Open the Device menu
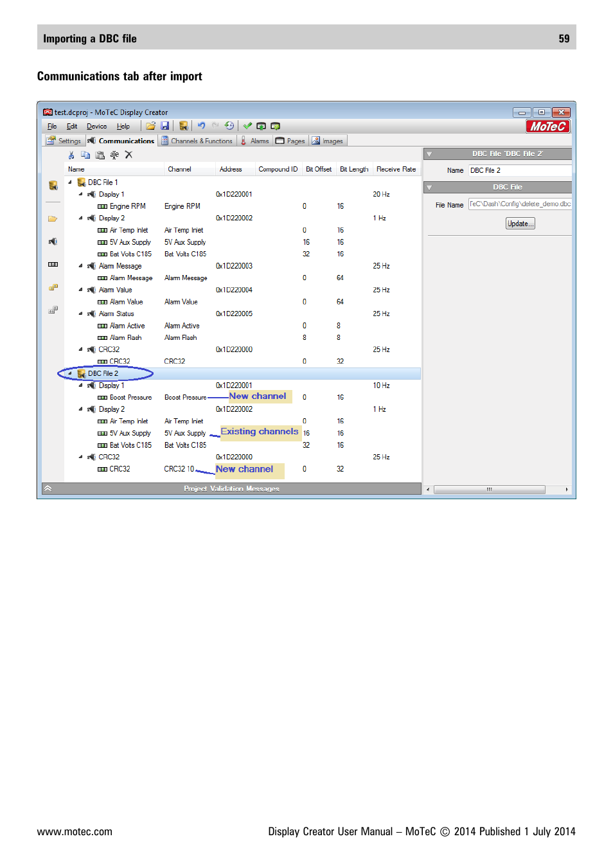The height and width of the screenshot is (868, 613). 97,127
